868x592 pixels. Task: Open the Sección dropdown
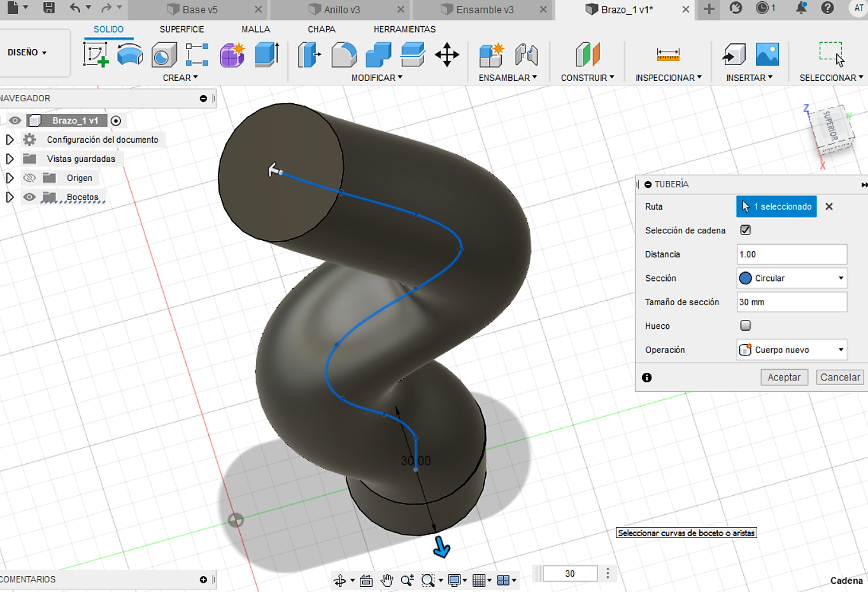click(792, 278)
